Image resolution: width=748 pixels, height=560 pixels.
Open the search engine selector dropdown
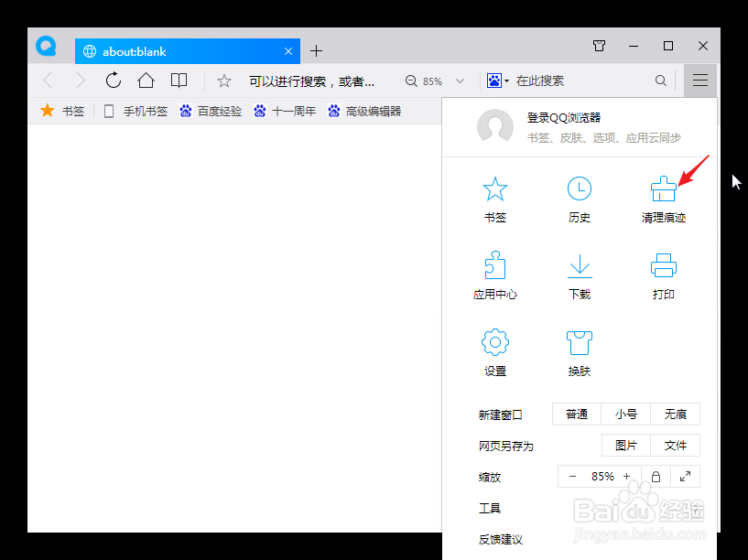coord(497,81)
